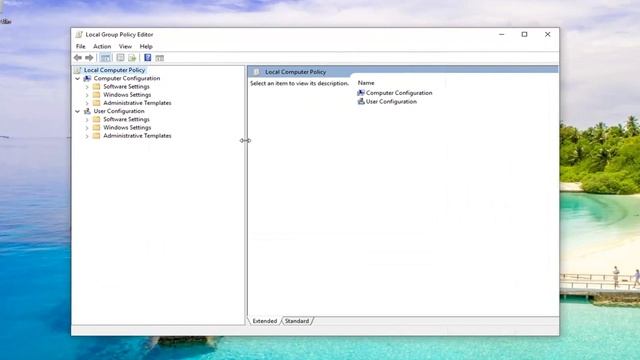
Task: Close the Local Group Policy Editor window
Action: pyautogui.click(x=547, y=35)
